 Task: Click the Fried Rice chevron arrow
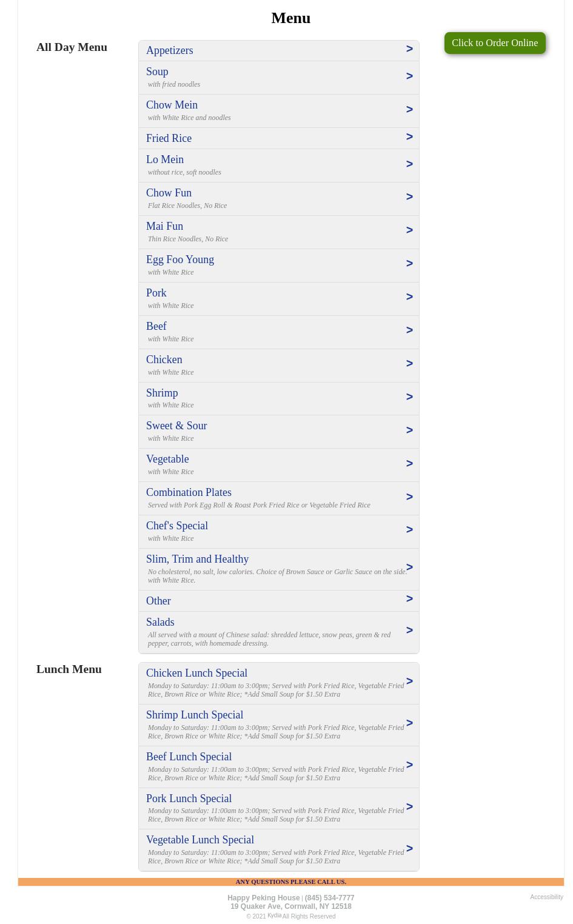point(409,137)
